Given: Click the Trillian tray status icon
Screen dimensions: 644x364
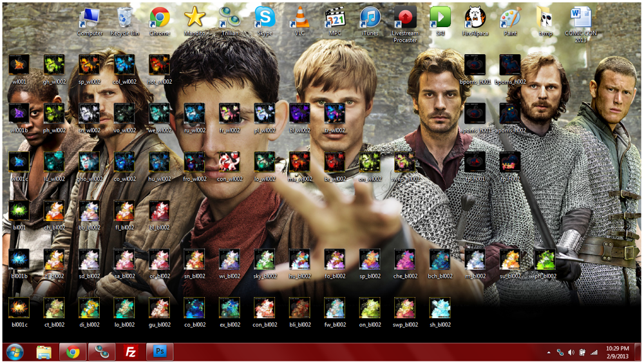Looking at the screenshot, I should (560, 352).
